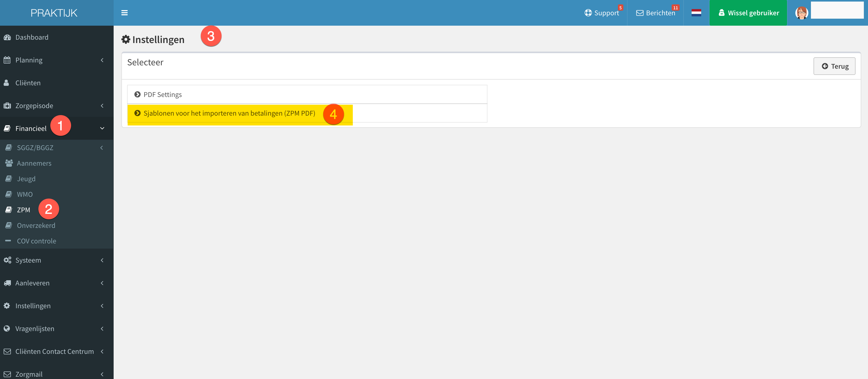Click the green Wissel gebruiker button
Viewport: 868px width, 379px height.
point(748,13)
